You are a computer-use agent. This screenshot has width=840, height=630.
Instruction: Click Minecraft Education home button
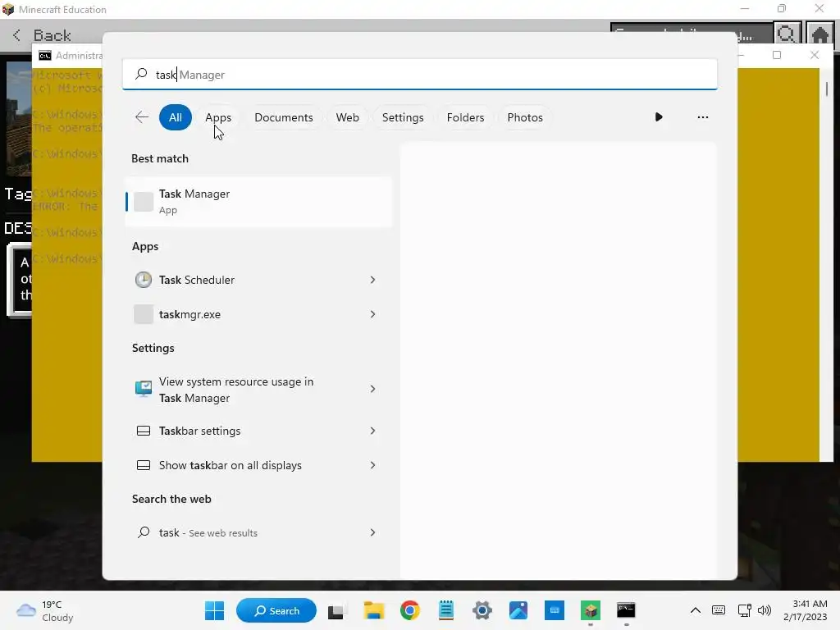[x=819, y=34]
